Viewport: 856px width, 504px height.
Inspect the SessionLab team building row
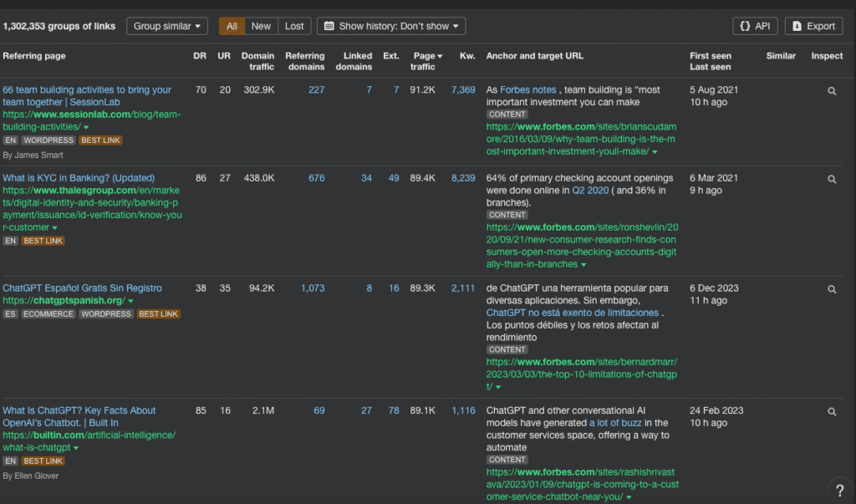coord(832,91)
